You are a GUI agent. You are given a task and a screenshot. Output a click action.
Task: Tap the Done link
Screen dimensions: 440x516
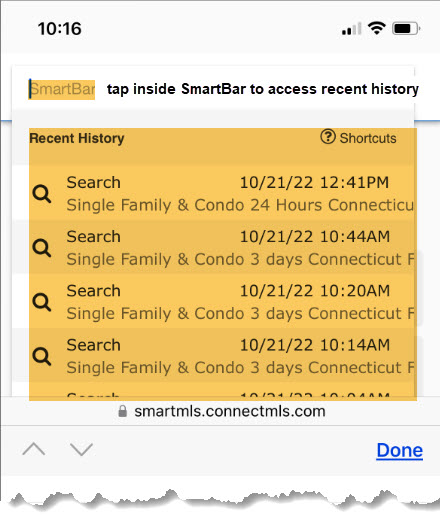(400, 451)
